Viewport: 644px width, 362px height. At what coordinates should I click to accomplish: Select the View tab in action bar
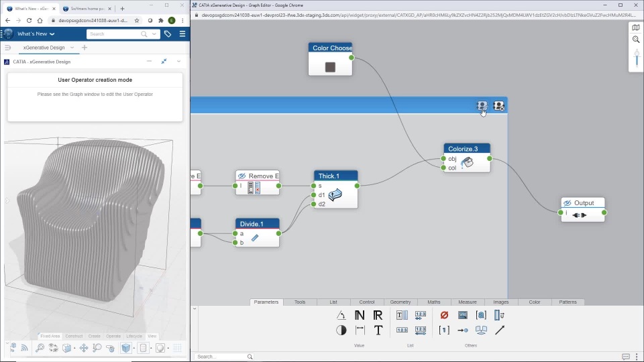point(152,336)
